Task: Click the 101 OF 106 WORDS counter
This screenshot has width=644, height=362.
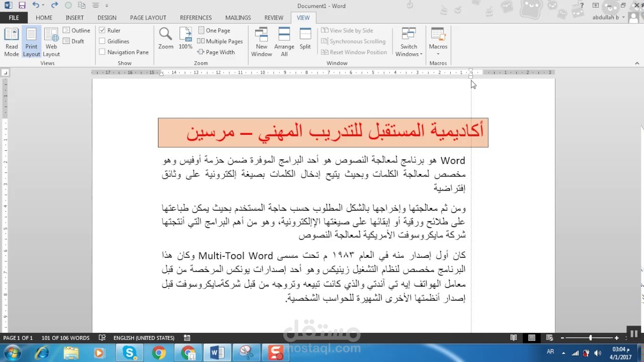Action: (65, 338)
